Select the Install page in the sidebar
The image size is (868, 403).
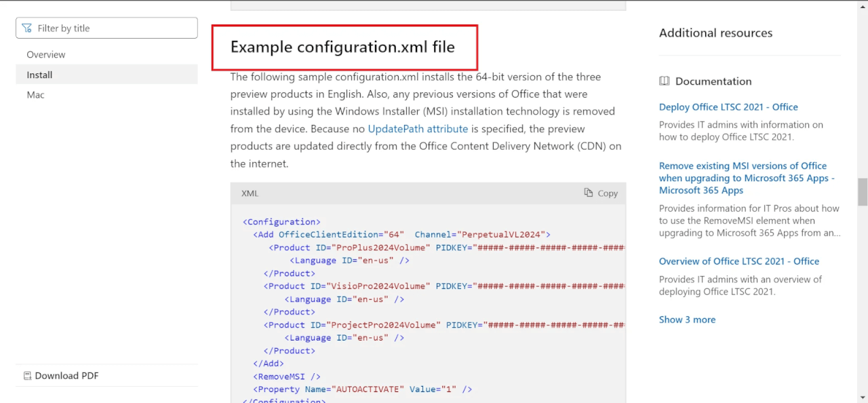point(38,75)
